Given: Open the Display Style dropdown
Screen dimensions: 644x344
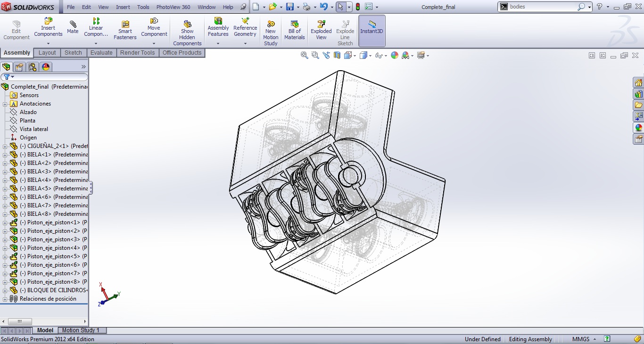Looking at the screenshot, I should click(370, 56).
